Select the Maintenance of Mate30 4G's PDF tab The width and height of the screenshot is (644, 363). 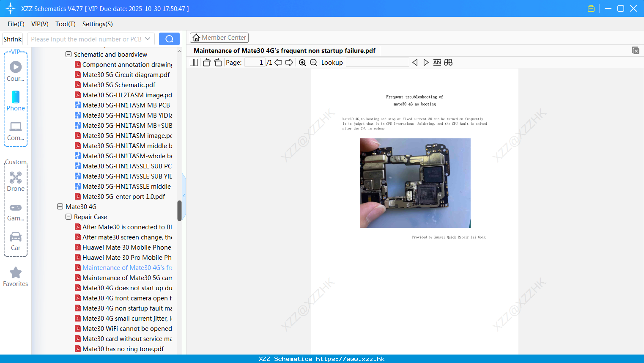click(x=285, y=50)
